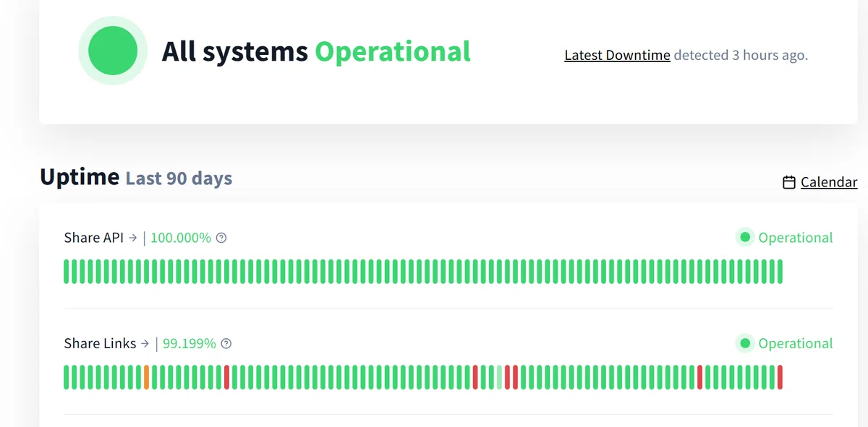The image size is (868, 427).
Task: Click the help icon next to 100.000%
Action: [221, 238]
